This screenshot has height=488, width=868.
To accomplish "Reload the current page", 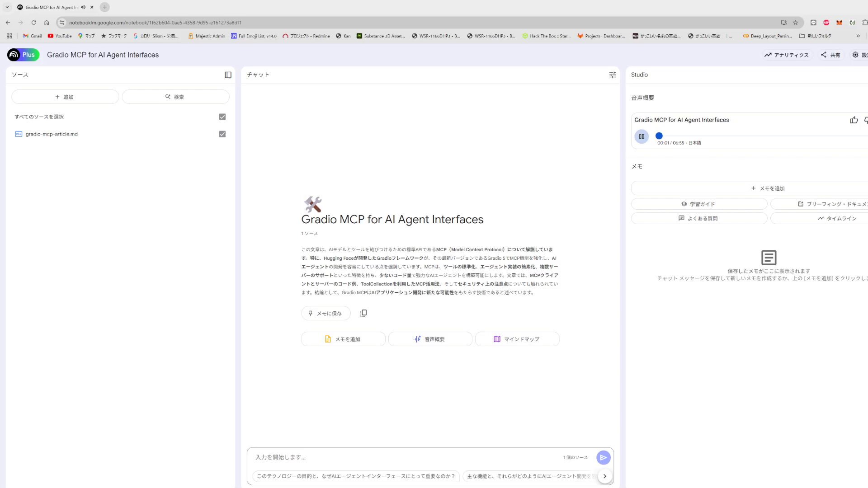I will click(x=33, y=23).
